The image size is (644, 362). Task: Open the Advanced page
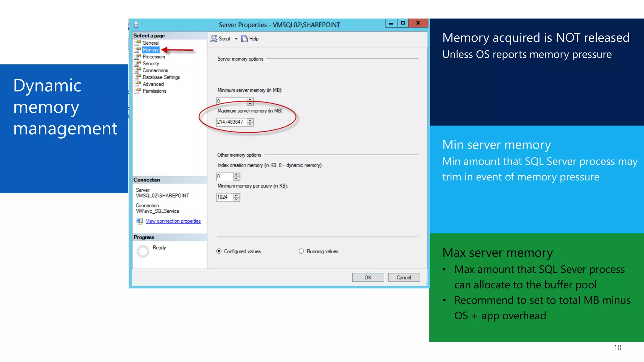point(153,84)
